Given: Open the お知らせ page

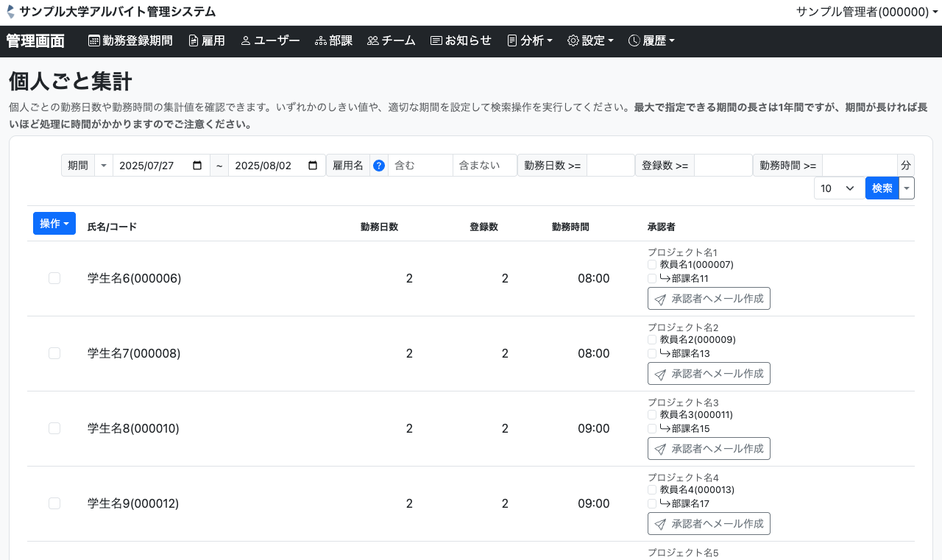Looking at the screenshot, I should point(461,40).
